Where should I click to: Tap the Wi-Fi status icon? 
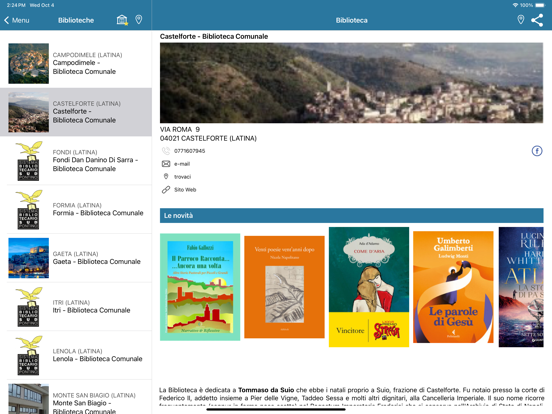tap(515, 5)
